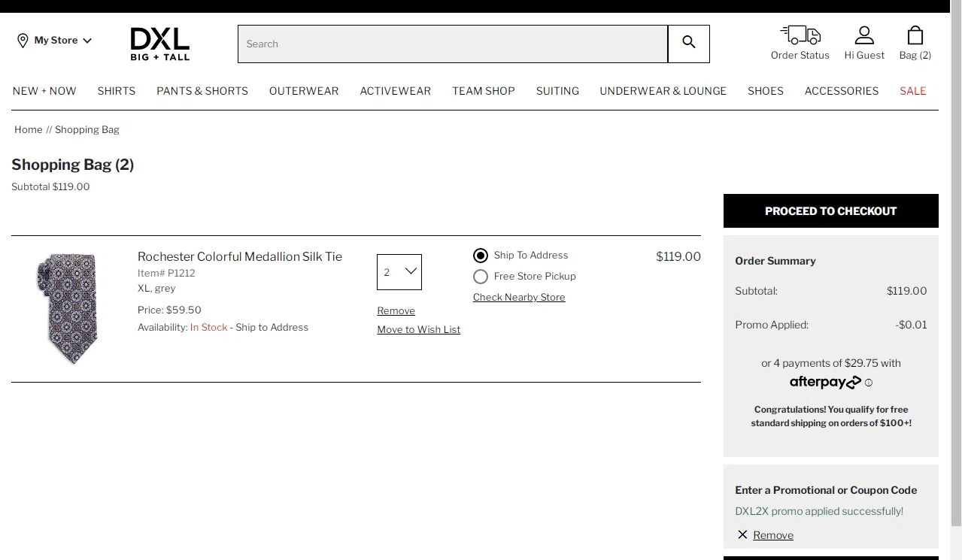The height and width of the screenshot is (560, 962).
Task: Follow the Home breadcrumb link
Action: click(29, 129)
